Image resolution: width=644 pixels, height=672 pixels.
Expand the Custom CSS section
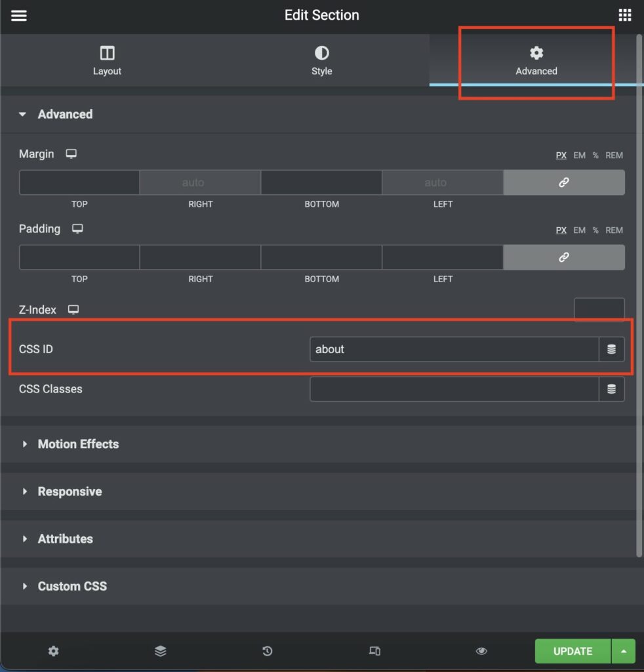[318, 586]
